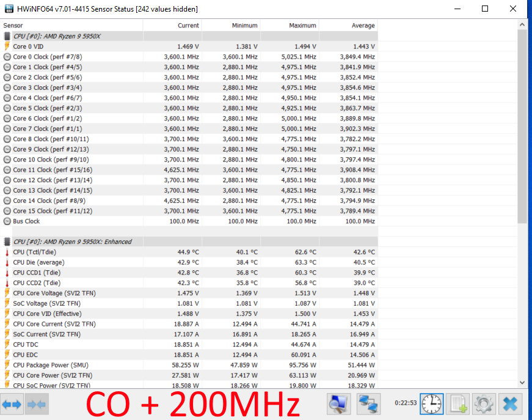This screenshot has width=532, height=420.
Task: Click the 95.756 W maximum power value
Action: click(302, 365)
